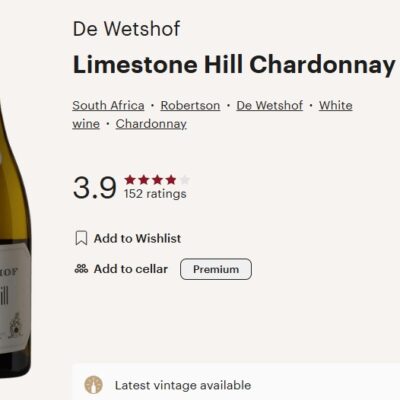Click the third red rating star

coord(157,180)
